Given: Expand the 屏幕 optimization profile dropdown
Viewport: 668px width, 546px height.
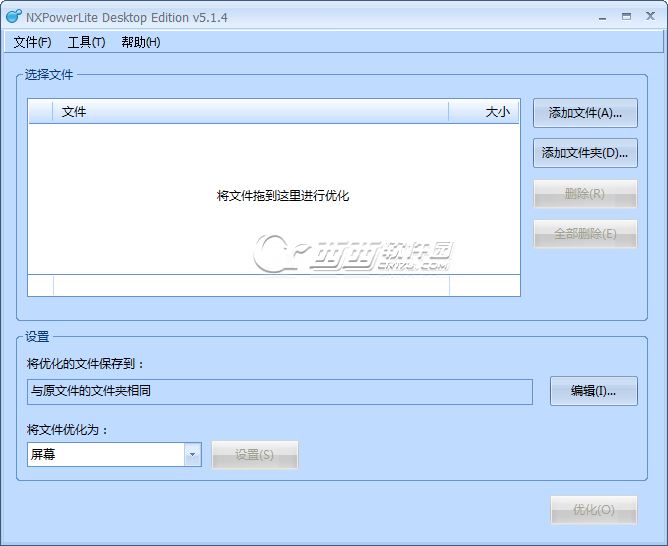Looking at the screenshot, I should tap(193, 454).
